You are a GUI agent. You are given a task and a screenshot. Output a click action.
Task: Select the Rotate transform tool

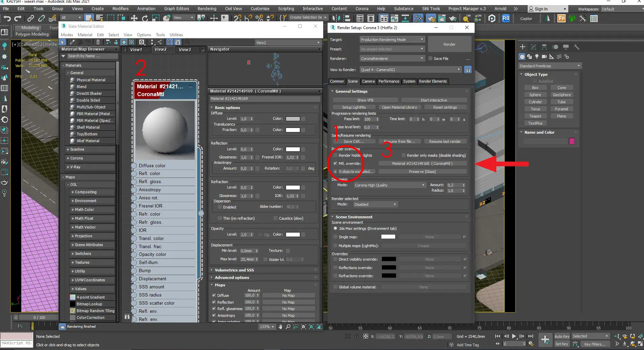click(x=145, y=18)
